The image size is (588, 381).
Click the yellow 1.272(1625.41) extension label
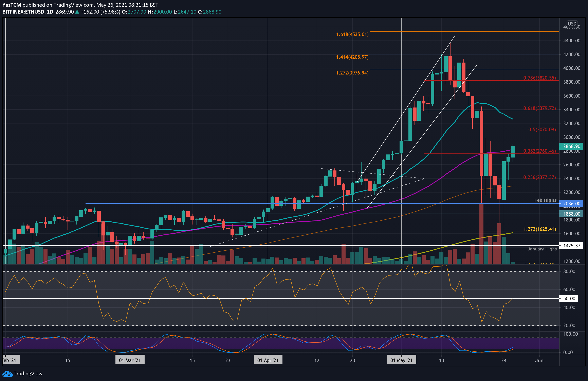click(x=540, y=229)
